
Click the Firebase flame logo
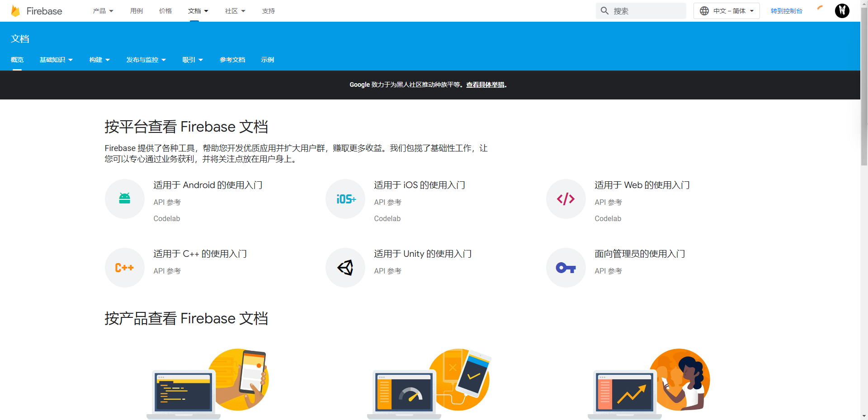[15, 11]
